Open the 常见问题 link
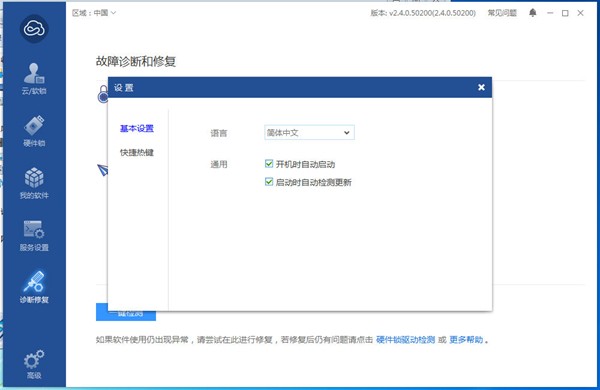Image resolution: width=600 pixels, height=390 pixels. (502, 13)
